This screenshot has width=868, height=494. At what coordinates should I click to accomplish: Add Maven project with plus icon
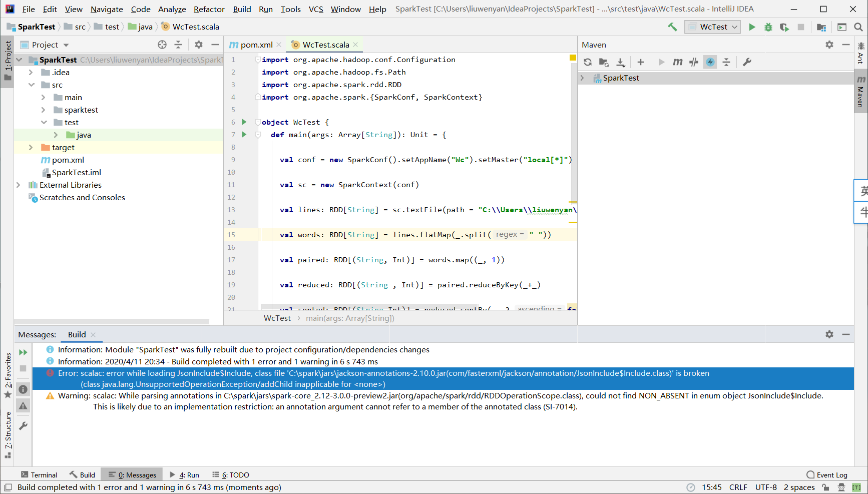[641, 62]
